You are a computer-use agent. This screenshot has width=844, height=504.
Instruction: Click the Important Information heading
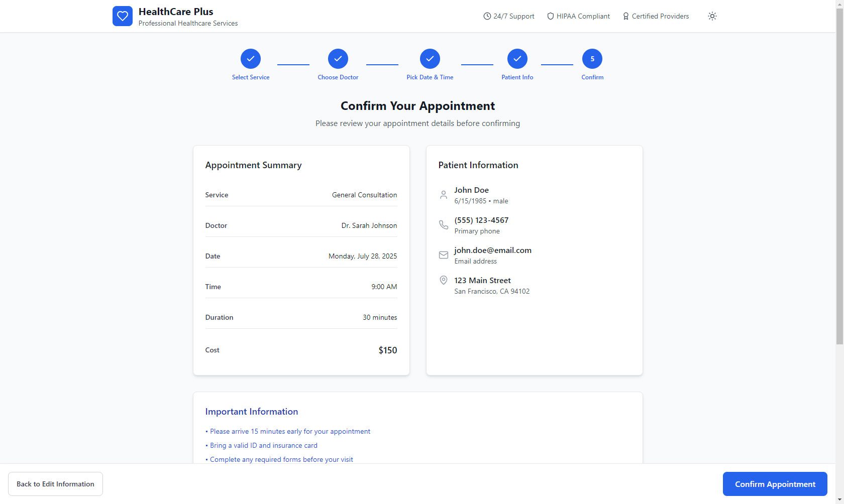coord(252,412)
